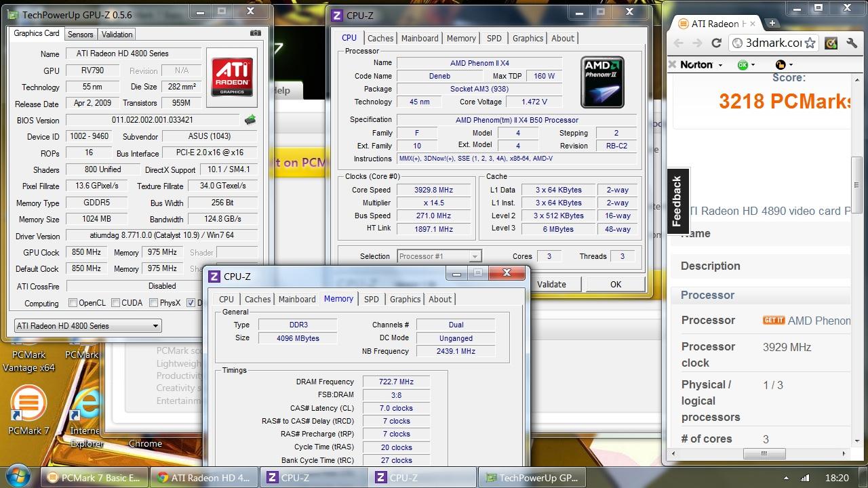Click the vertical Feedback tab on webpage
This screenshot has height=488, width=868.
tap(677, 201)
